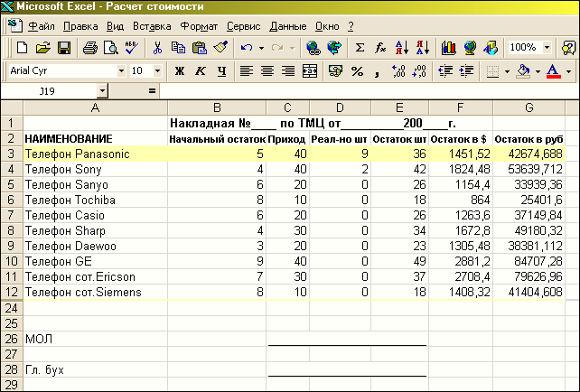
Task: Open the Name Box dropdown arrow
Action: point(102,90)
